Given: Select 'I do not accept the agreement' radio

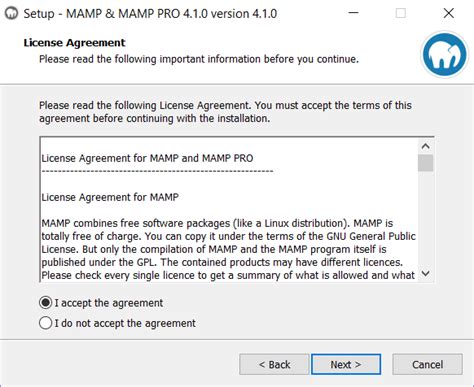Looking at the screenshot, I should tap(46, 323).
